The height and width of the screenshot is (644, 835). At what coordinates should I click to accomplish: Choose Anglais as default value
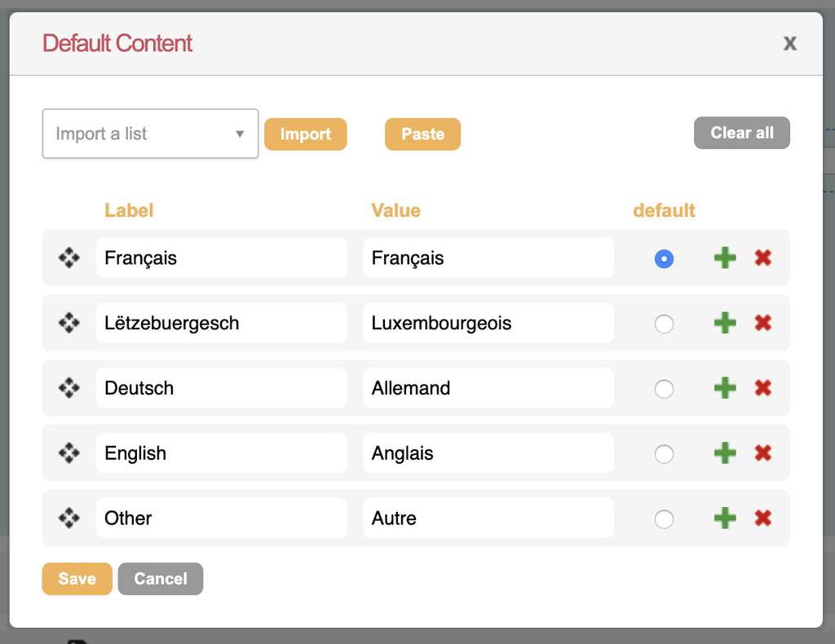coord(664,454)
